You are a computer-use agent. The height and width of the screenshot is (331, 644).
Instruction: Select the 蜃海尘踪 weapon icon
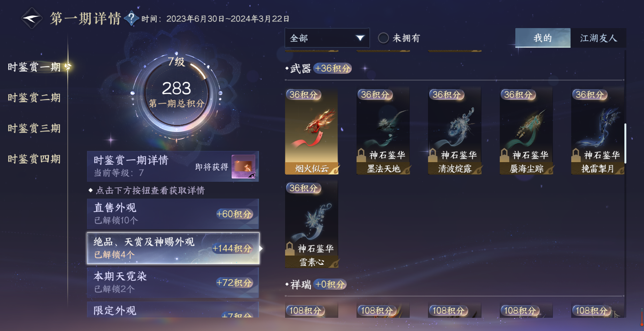527,131
